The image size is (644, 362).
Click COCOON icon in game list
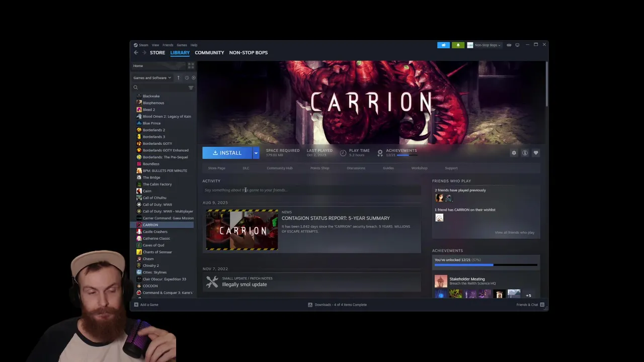click(x=139, y=286)
